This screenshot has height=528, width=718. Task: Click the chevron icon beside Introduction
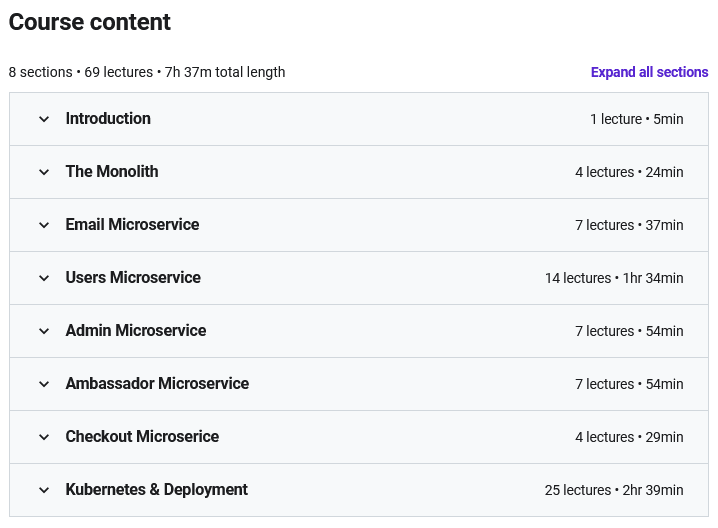coord(44,119)
